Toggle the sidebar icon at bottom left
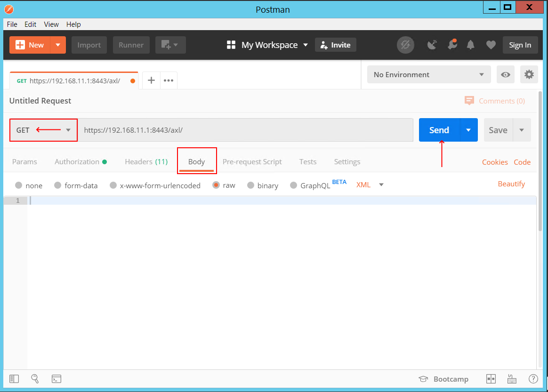This screenshot has width=548, height=392. (14, 379)
